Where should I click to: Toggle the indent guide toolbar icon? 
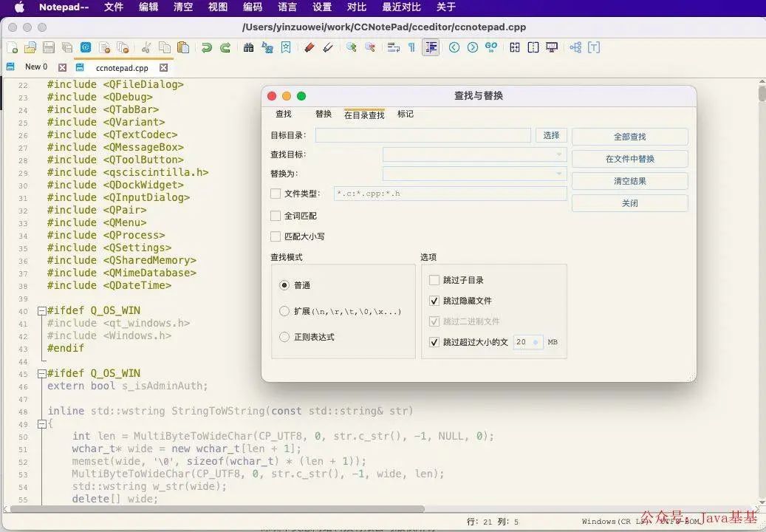(431, 47)
